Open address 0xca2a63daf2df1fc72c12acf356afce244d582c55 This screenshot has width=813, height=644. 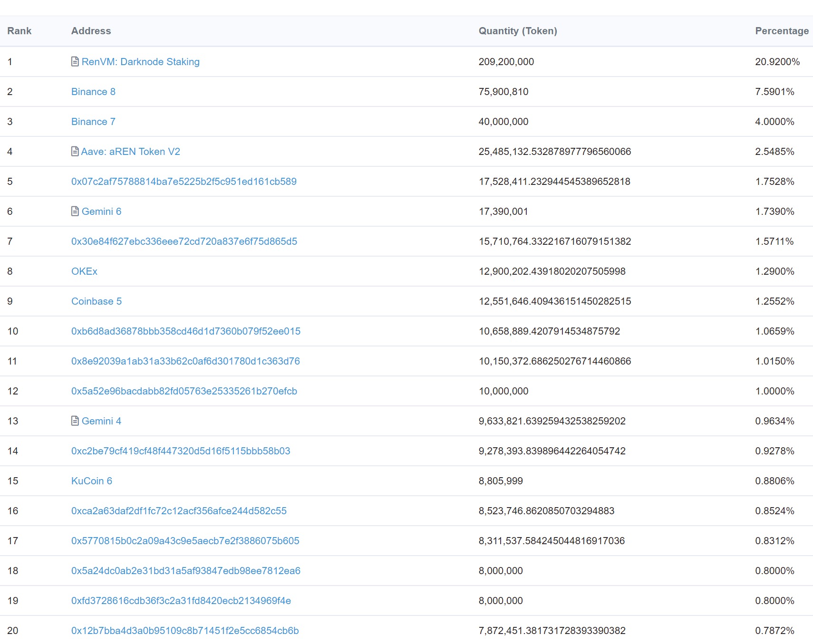tap(179, 511)
